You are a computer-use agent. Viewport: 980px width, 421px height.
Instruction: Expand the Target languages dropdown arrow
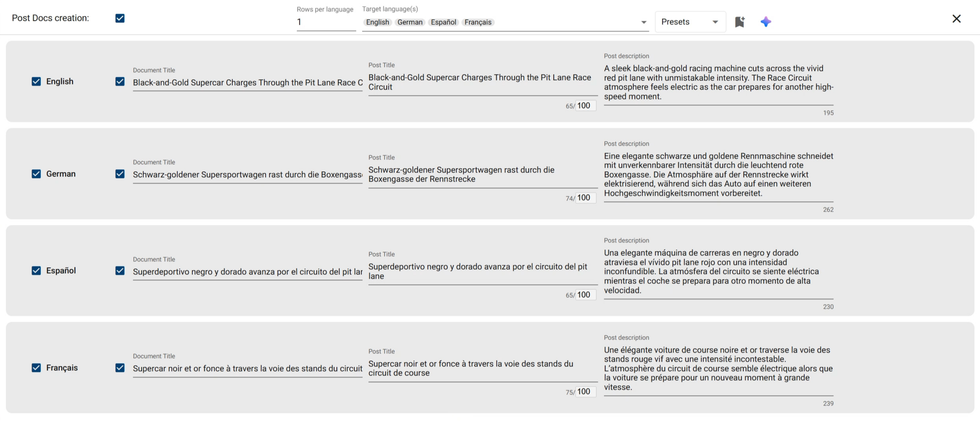[x=643, y=22]
